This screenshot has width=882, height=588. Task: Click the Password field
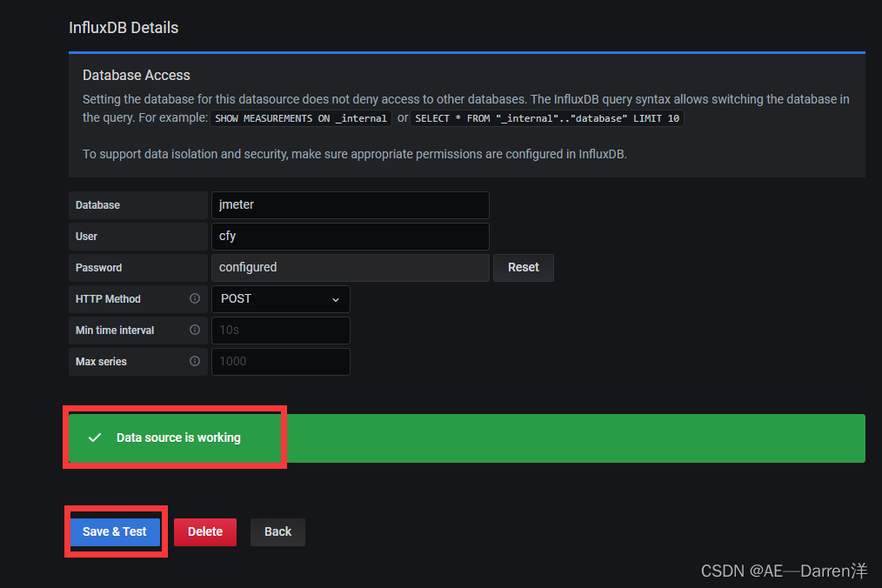[350, 267]
